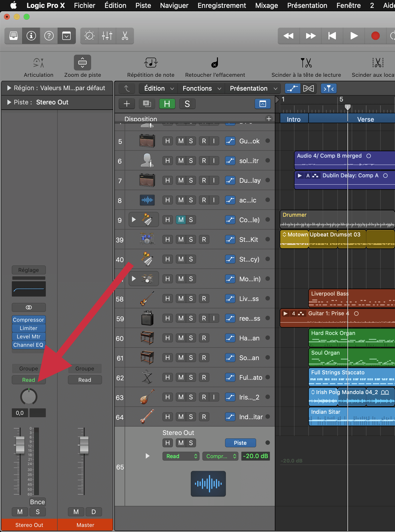Open the Enregistrement menu
Viewport: 395px width, 532px height.
click(x=222, y=5)
